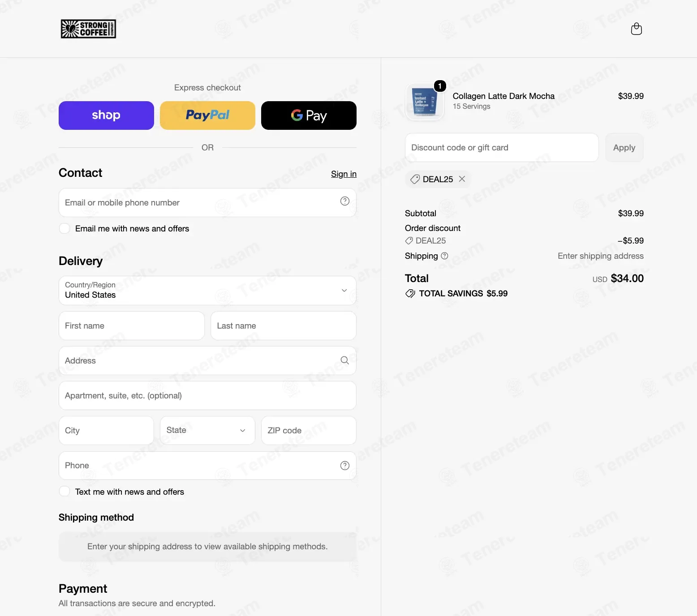Click the product quantity badge 1
Screen dimensions: 697x616
440,86
